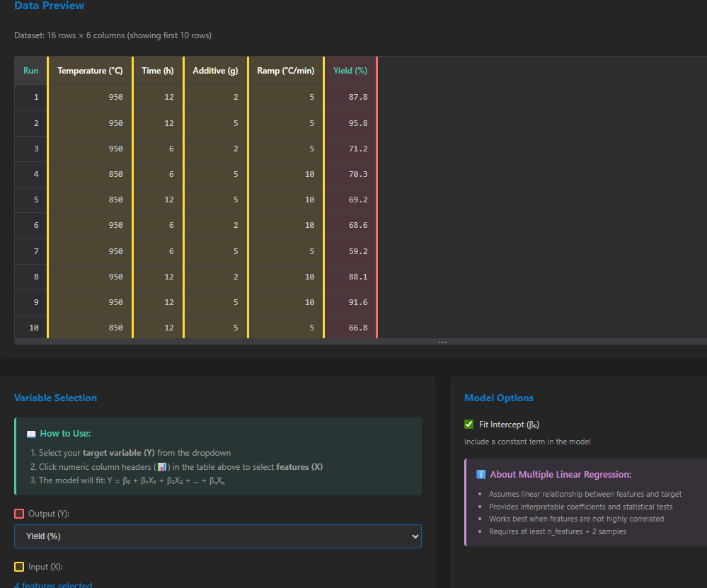
Task: Click the Run column header
Action: (30, 71)
